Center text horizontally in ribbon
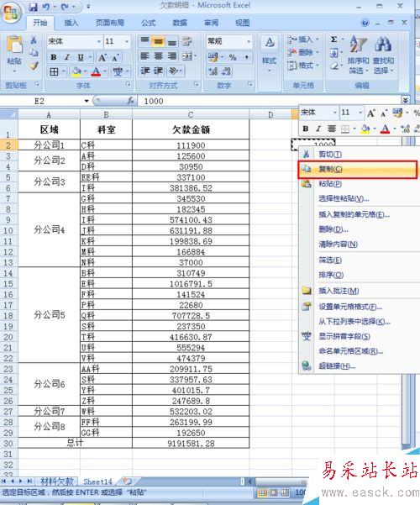Screen dimensions: 420x505 [158, 56]
